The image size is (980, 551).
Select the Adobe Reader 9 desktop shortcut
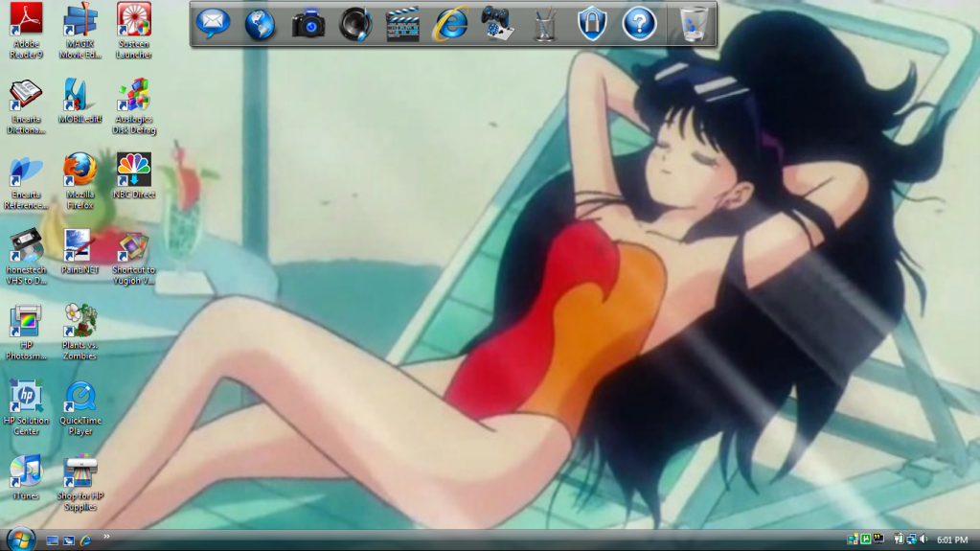26,21
